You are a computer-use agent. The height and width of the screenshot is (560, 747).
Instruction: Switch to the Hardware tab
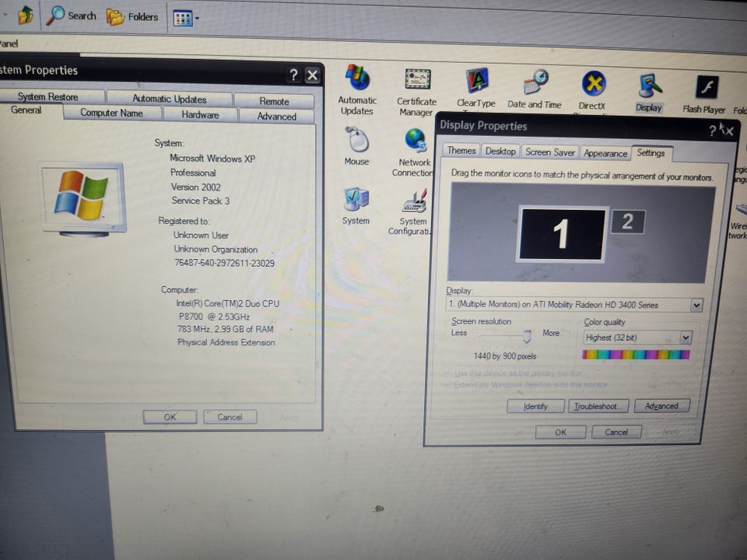point(200,115)
